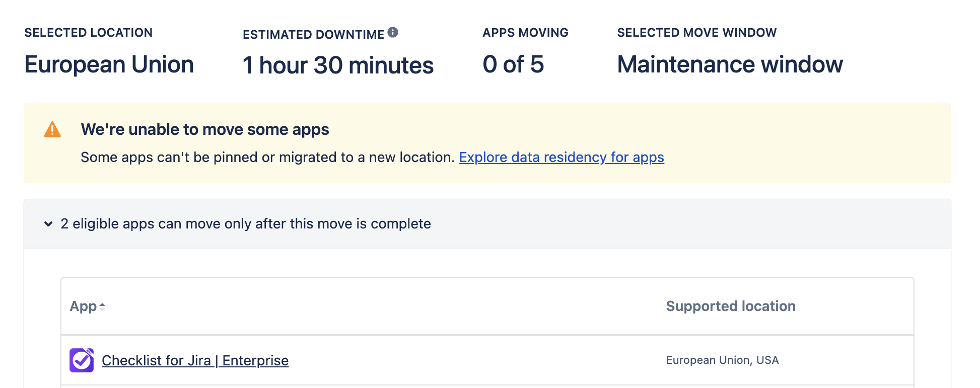Click the '1 hour 30 minutes' downtime value
The height and width of the screenshot is (388, 980).
point(337,65)
